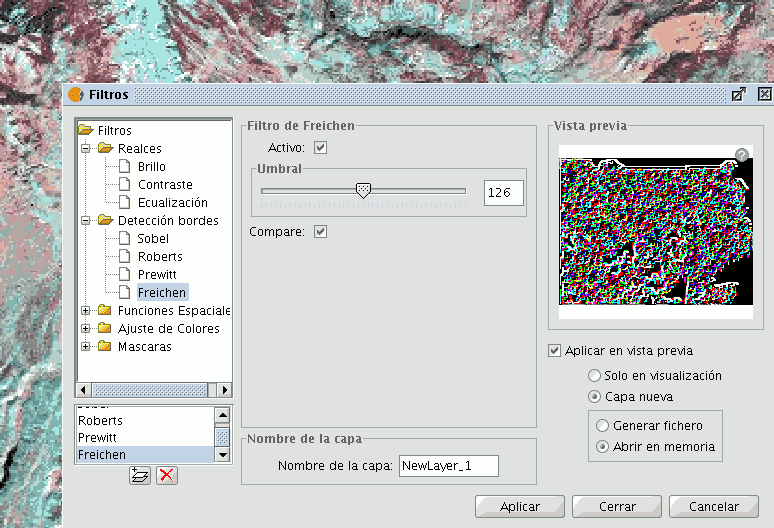Toggle the Activo checkbox
This screenshot has height=528, width=774.
(x=320, y=148)
